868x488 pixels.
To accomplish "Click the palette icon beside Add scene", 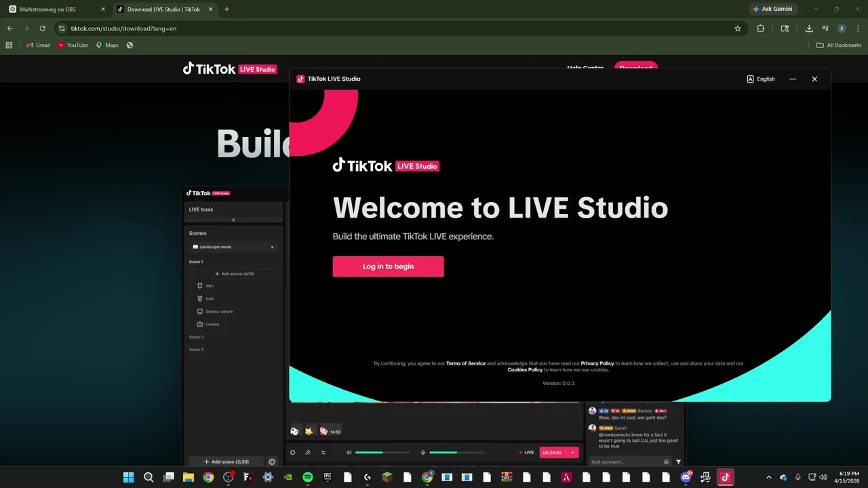I will pos(273,462).
